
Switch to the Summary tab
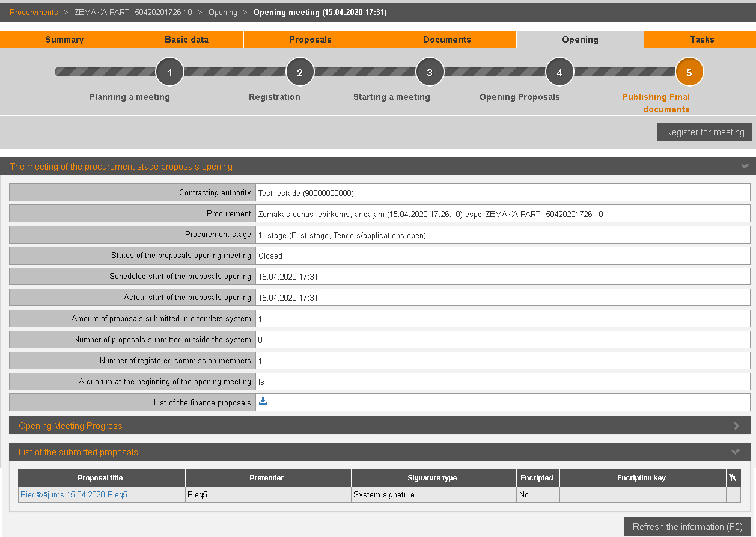click(64, 40)
